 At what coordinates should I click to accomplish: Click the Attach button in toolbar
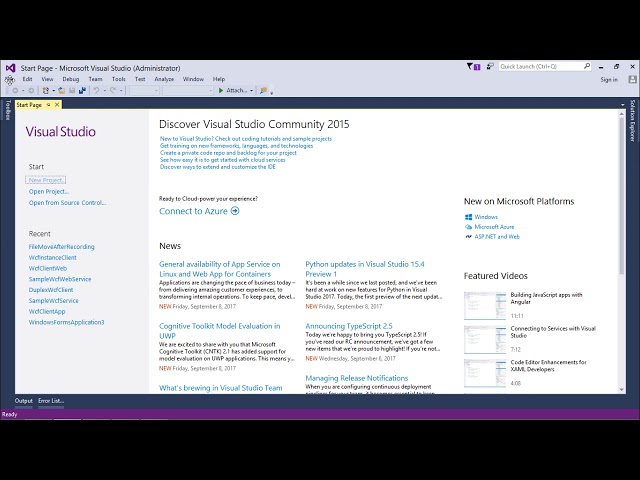[237, 90]
